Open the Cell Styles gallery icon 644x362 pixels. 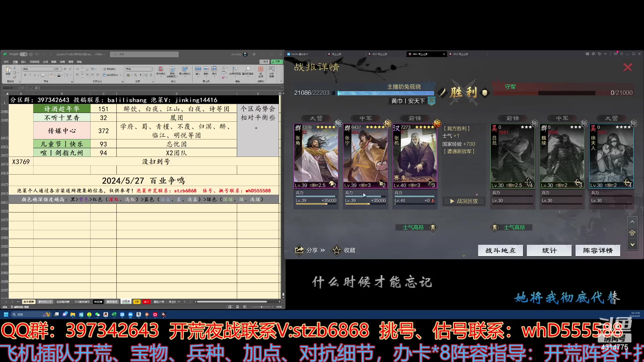click(x=185, y=69)
